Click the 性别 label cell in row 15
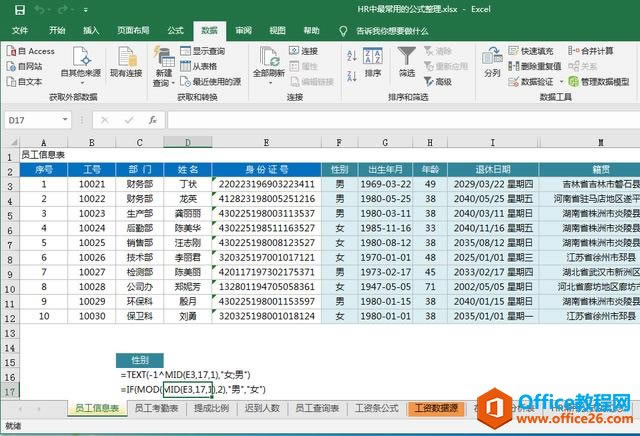Viewport: 640px width, 436px height. 140,360
